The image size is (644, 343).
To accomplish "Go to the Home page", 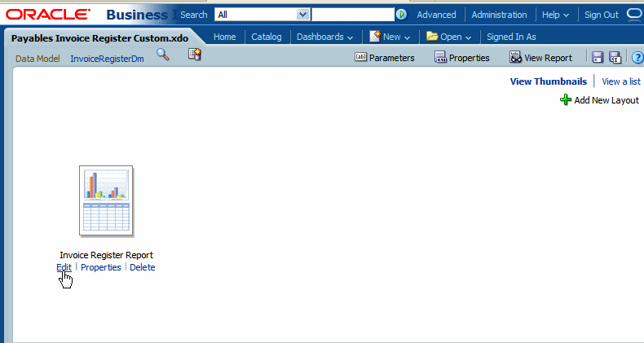I will (x=225, y=37).
